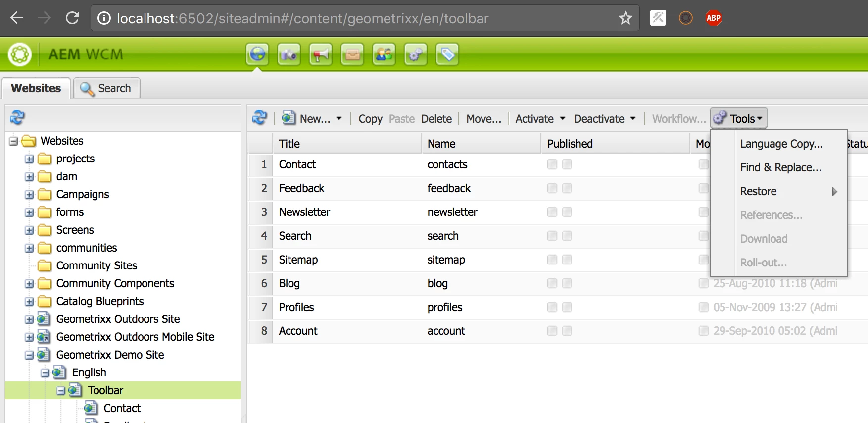Click the AEM logo icon

[20, 54]
